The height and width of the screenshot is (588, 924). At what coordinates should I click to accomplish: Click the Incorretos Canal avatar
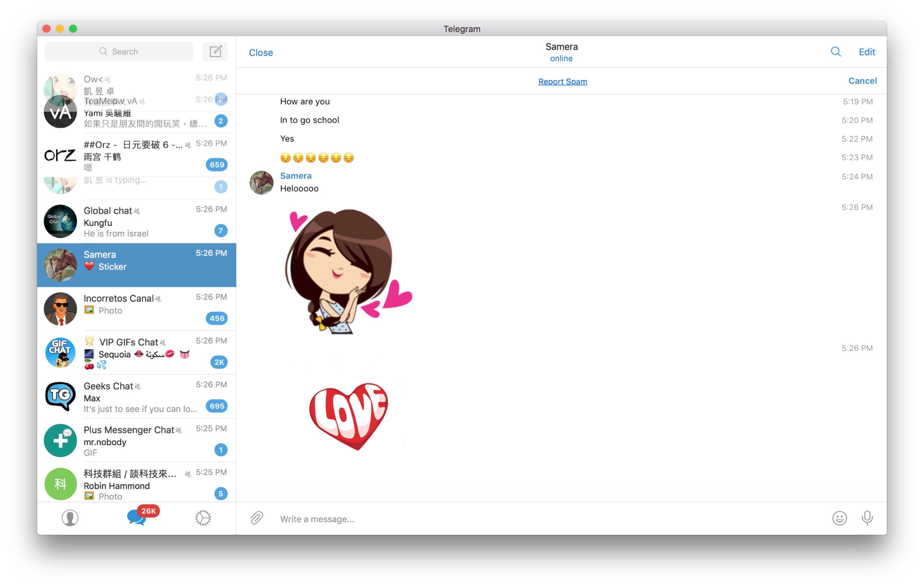pos(60,309)
